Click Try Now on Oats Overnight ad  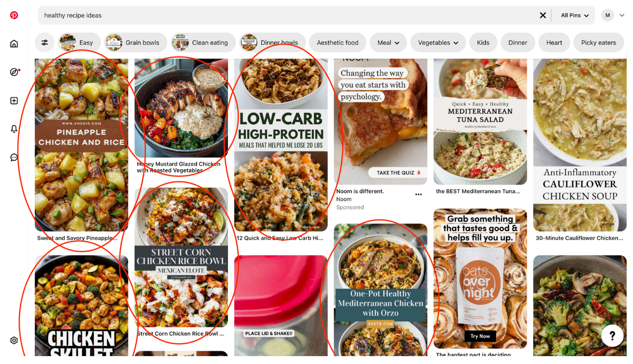(481, 336)
